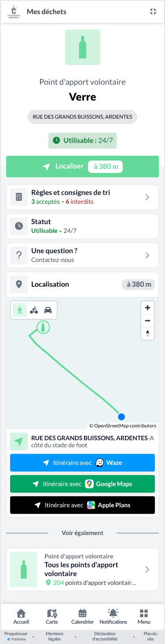Expand the Une question ? row
This screenshot has height=644, width=165.
(82, 255)
